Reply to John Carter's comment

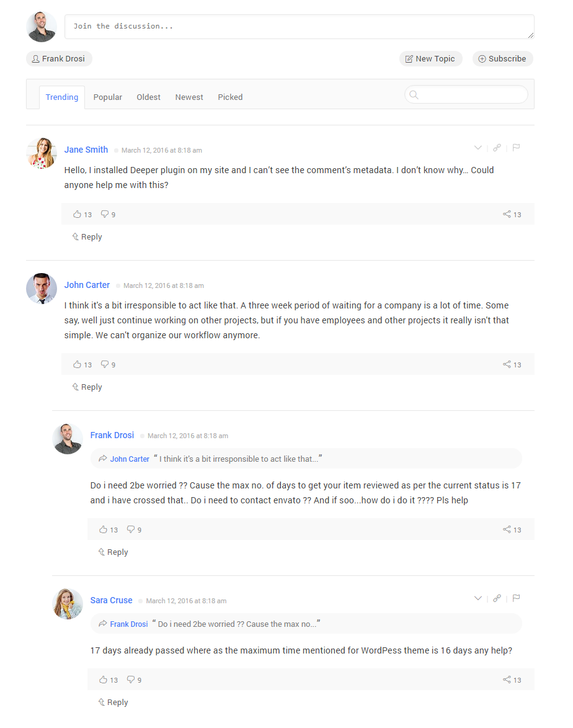tap(87, 387)
